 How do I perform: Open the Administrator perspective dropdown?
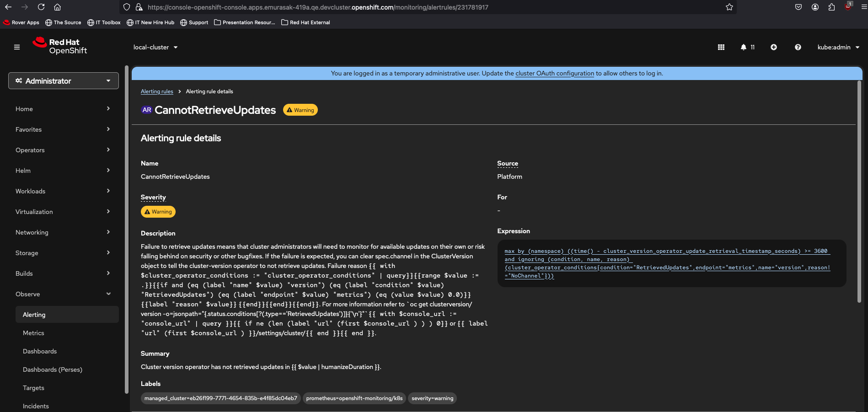pos(64,81)
